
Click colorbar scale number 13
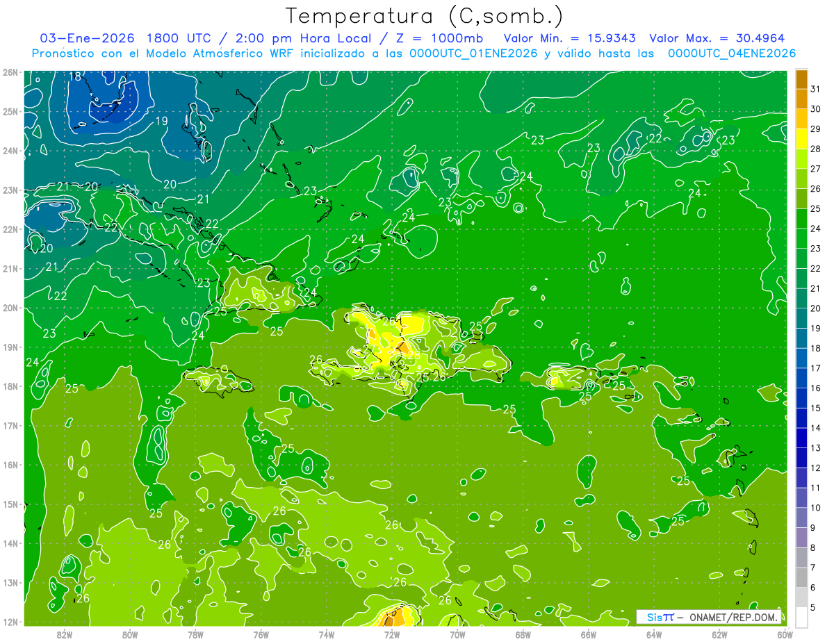click(816, 448)
